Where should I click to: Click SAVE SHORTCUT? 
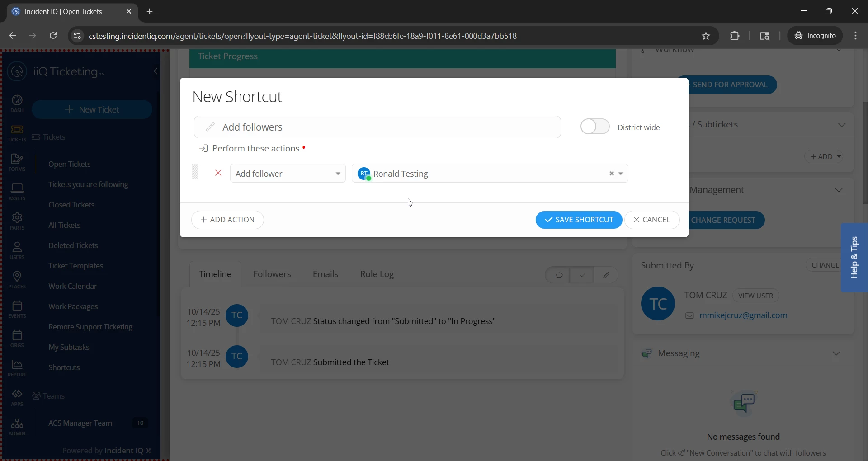579,220
